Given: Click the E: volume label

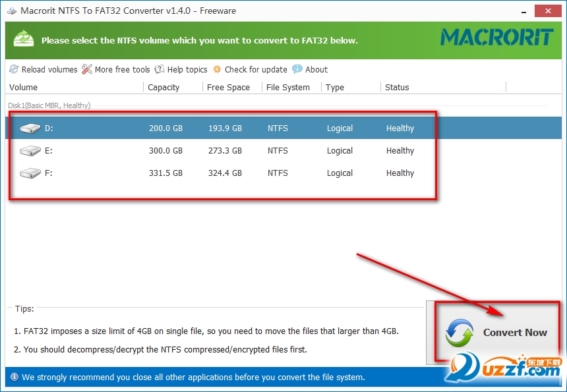Looking at the screenshot, I should click(48, 151).
